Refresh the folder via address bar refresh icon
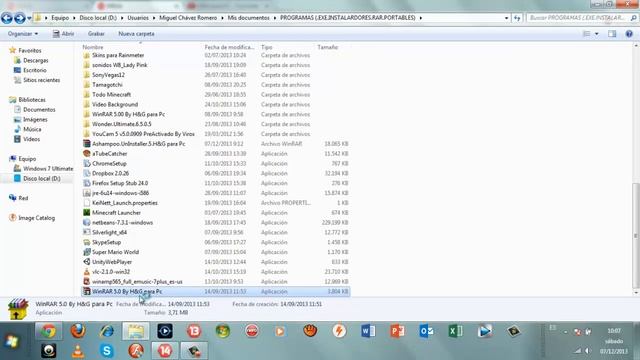Viewport: 640px width, 360px height. 517,18
